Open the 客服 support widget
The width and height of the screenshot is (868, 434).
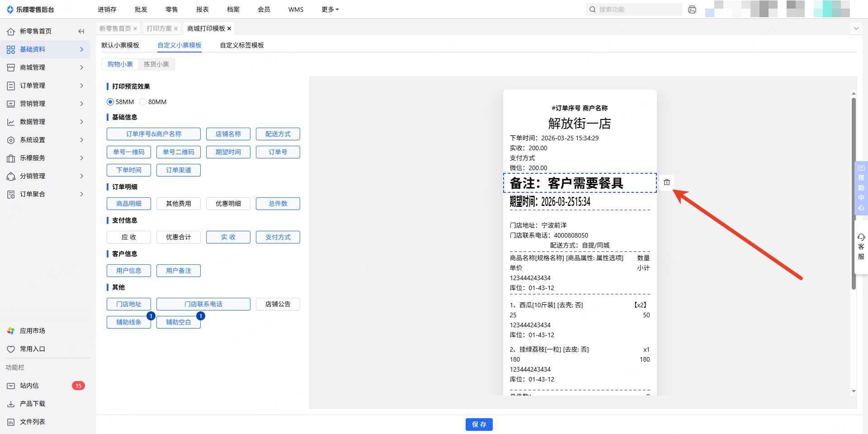(x=861, y=247)
